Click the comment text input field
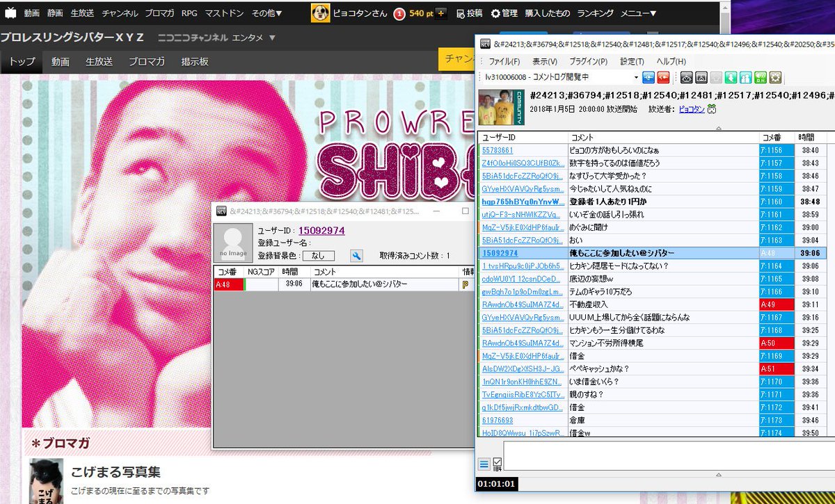835x504 pixels. (x=668, y=455)
